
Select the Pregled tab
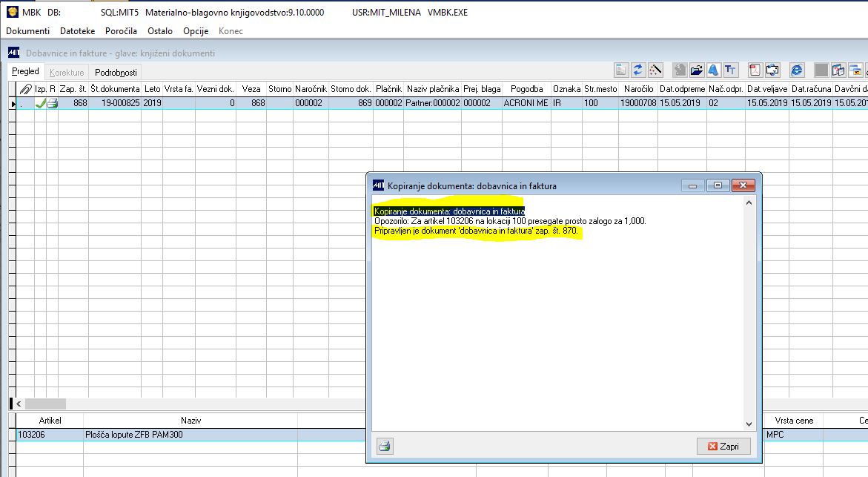(25, 71)
